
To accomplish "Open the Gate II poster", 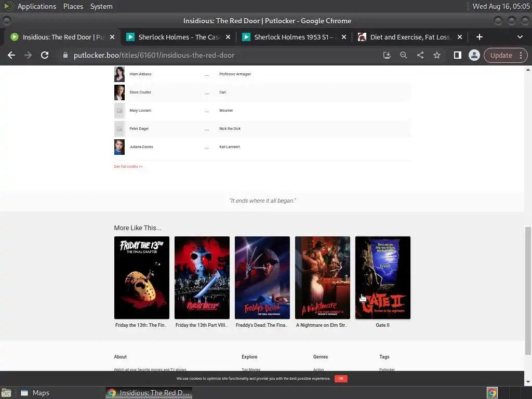I will pos(383,277).
